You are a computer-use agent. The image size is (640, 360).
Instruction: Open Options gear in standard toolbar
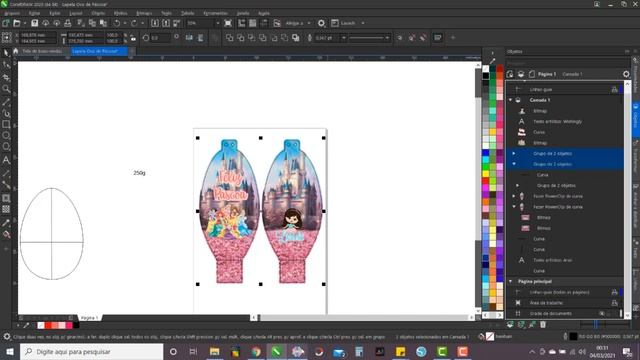click(321, 23)
